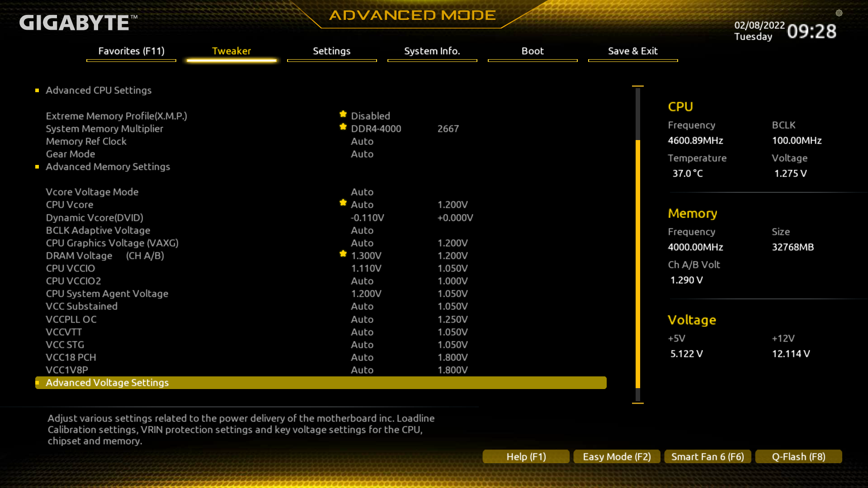868x488 pixels.
Task: Change the Extreme Memory Profile Disabled value
Action: pos(370,116)
